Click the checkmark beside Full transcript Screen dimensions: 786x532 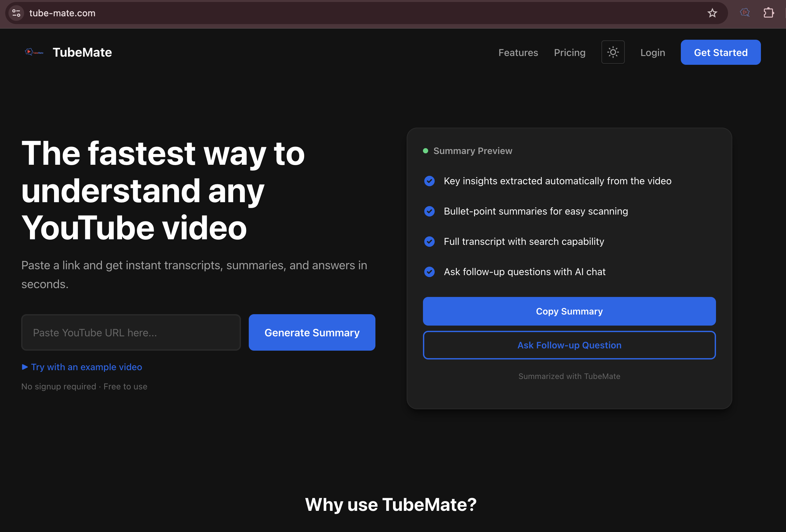[429, 242]
